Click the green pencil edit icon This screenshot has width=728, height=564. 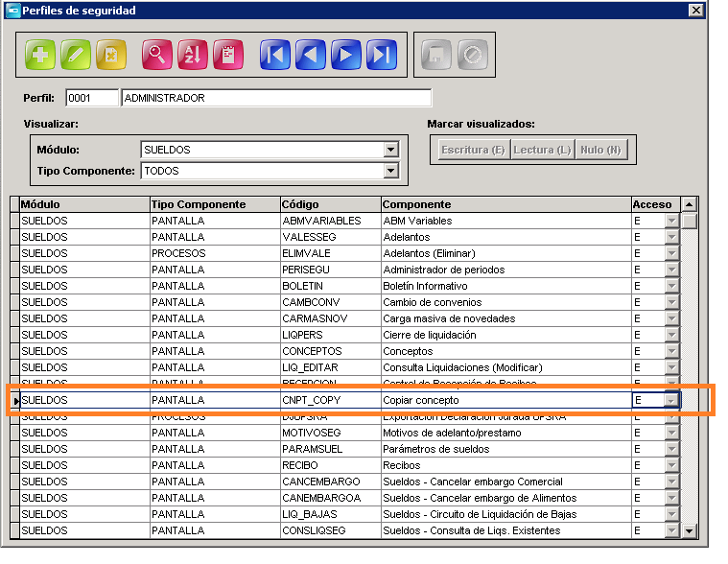pyautogui.click(x=76, y=55)
